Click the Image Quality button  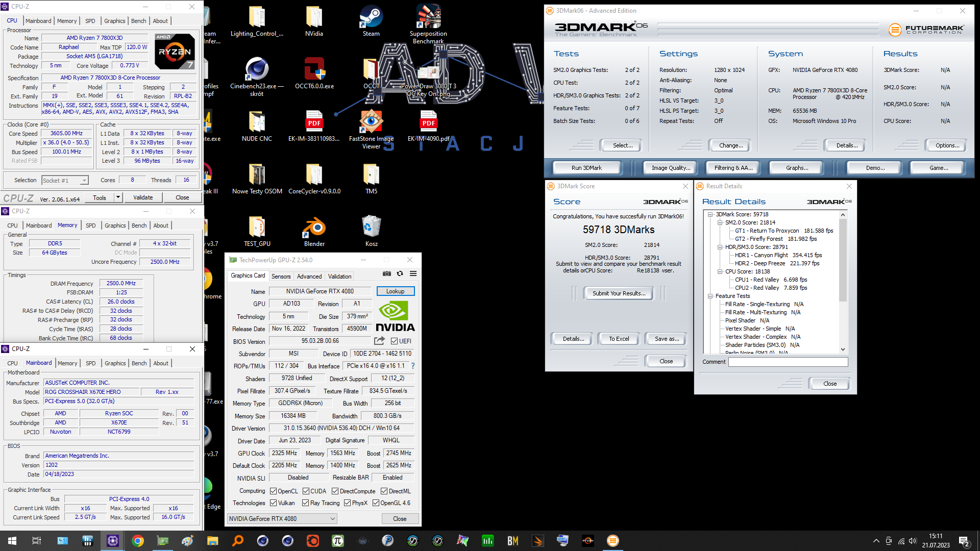pyautogui.click(x=671, y=168)
